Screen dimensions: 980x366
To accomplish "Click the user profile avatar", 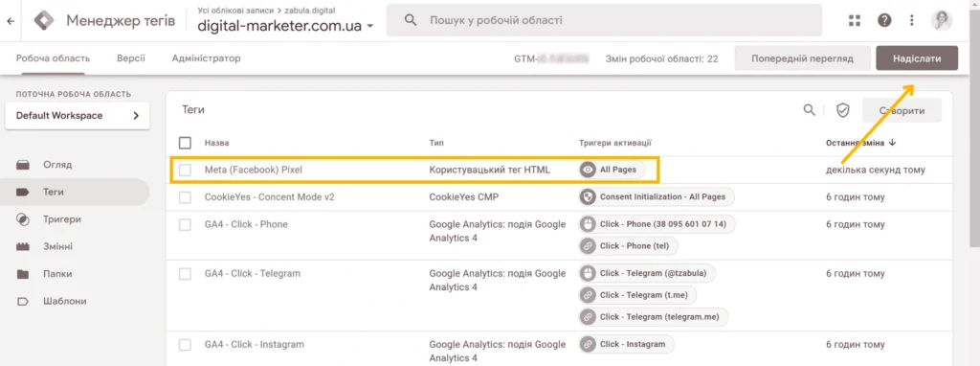I will click(942, 20).
